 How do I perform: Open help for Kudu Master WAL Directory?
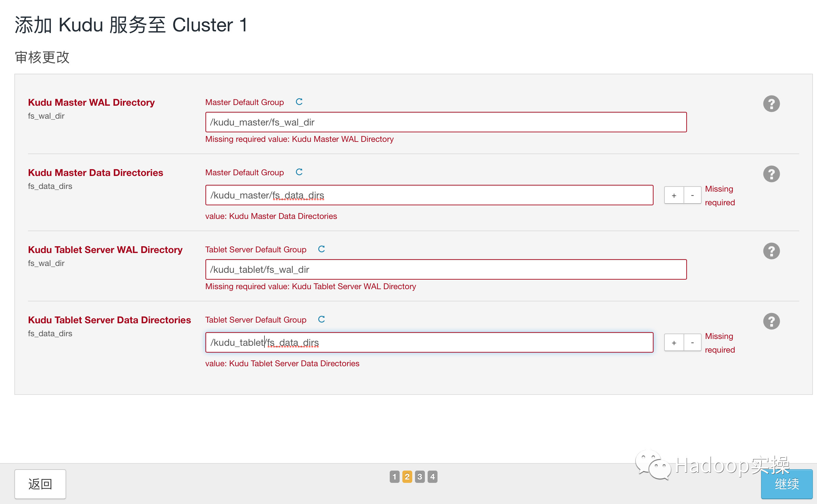pyautogui.click(x=771, y=104)
